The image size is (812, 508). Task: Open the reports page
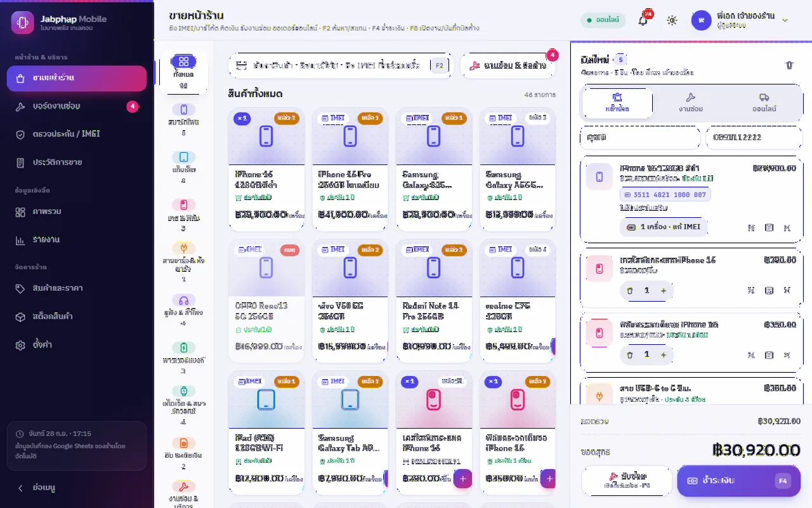pos(77,240)
